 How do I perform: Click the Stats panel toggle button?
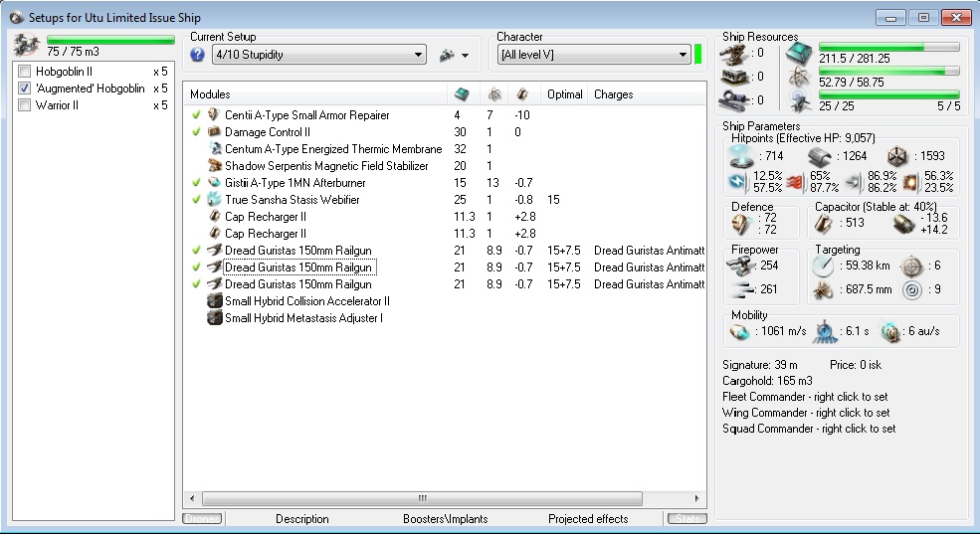click(x=686, y=519)
